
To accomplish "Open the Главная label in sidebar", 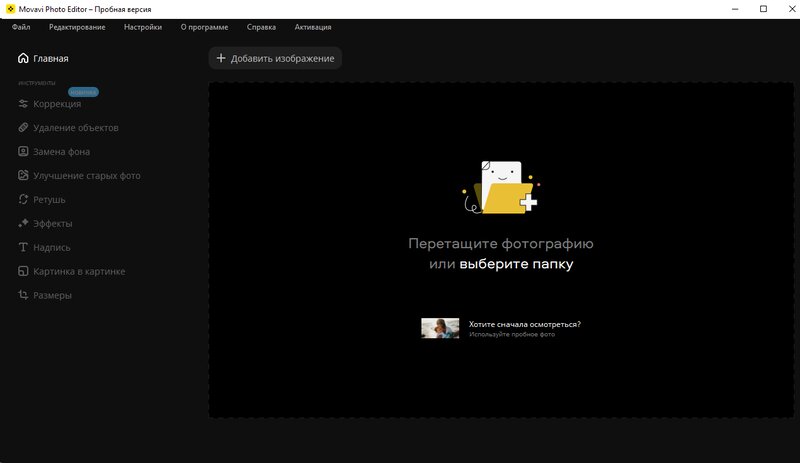I will click(x=51, y=59).
